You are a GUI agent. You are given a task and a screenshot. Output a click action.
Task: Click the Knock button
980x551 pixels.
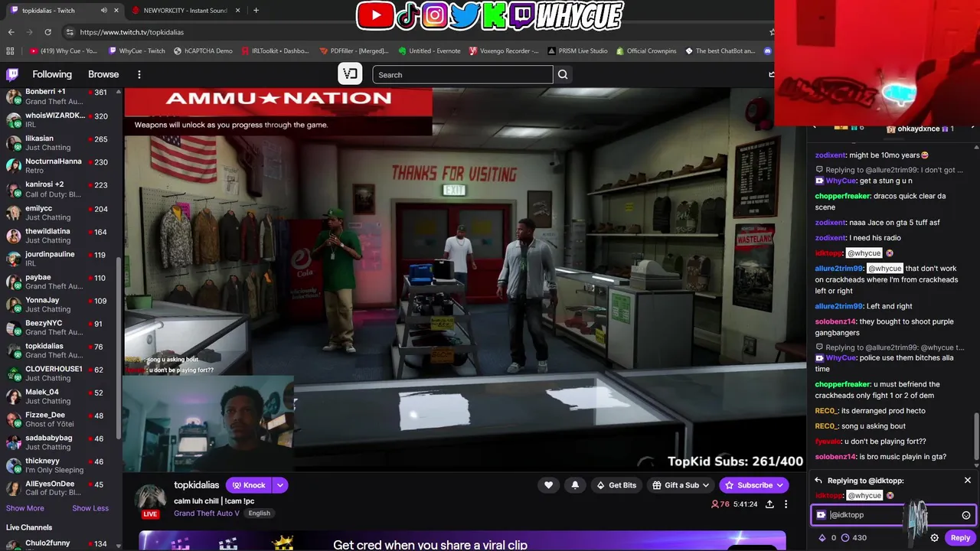click(249, 485)
